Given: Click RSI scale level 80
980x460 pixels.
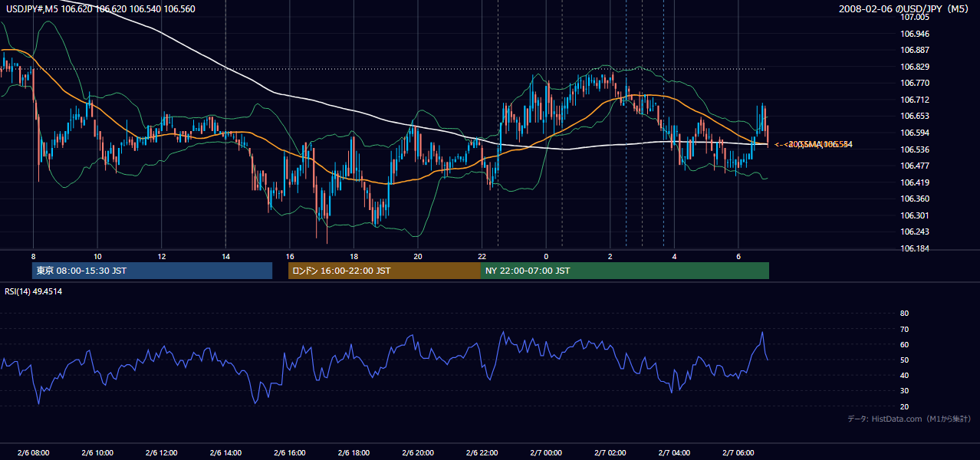Looking at the screenshot, I should [904, 314].
